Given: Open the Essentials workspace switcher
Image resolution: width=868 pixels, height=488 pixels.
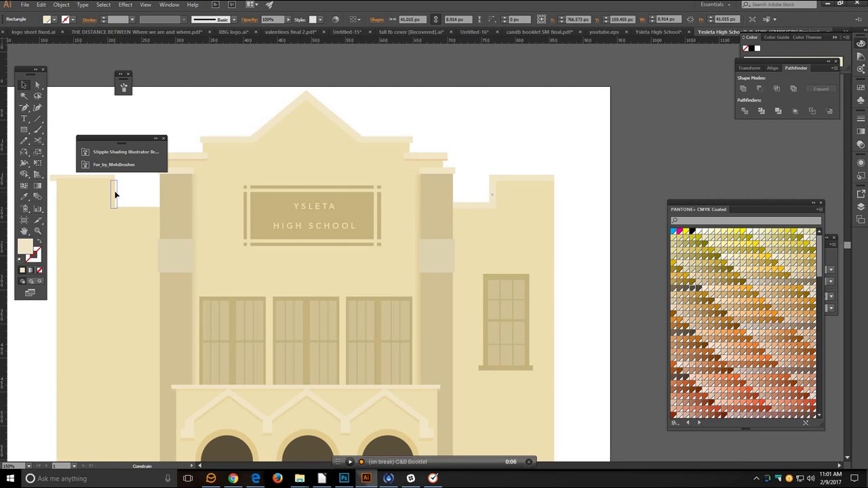Looking at the screenshot, I should tap(716, 5).
